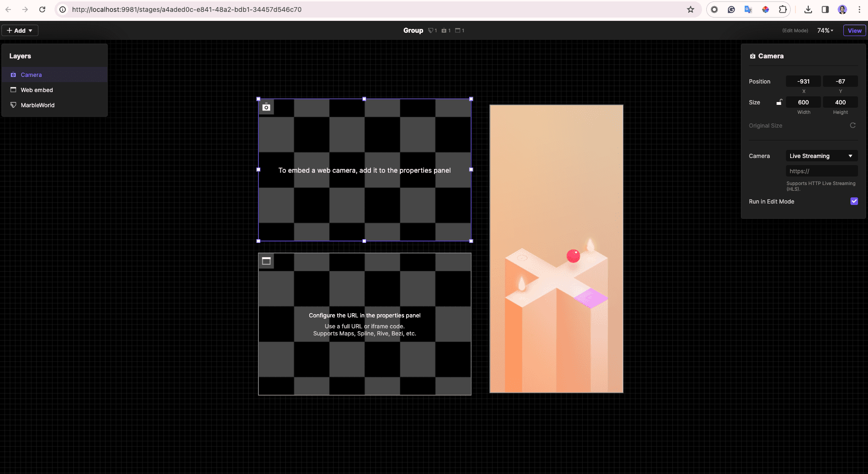Click the View mode button
Screen dimensions: 868x474
(x=854, y=30)
